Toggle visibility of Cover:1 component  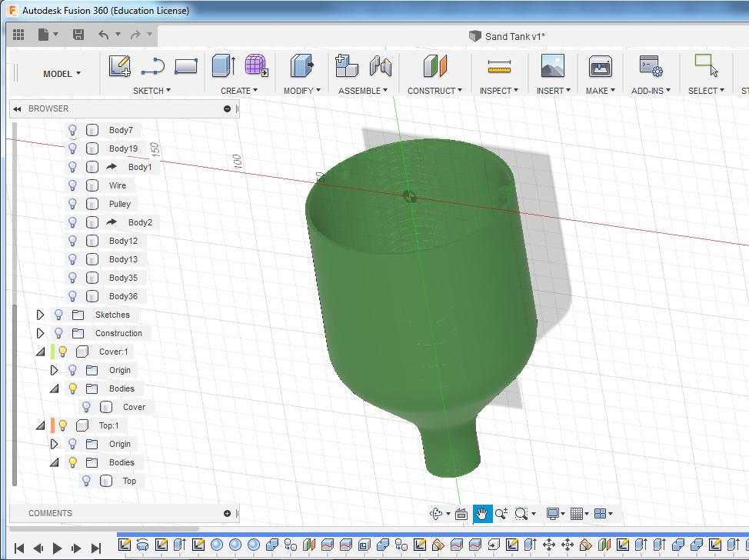pos(63,352)
